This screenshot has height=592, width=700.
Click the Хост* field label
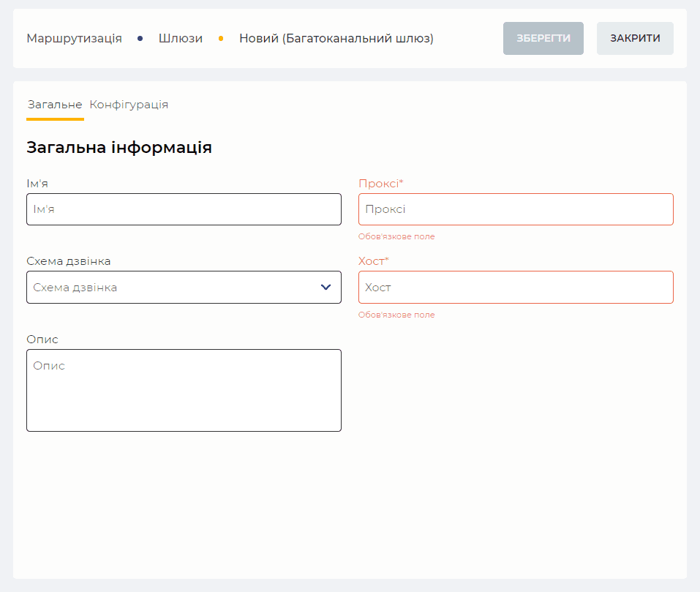(374, 261)
